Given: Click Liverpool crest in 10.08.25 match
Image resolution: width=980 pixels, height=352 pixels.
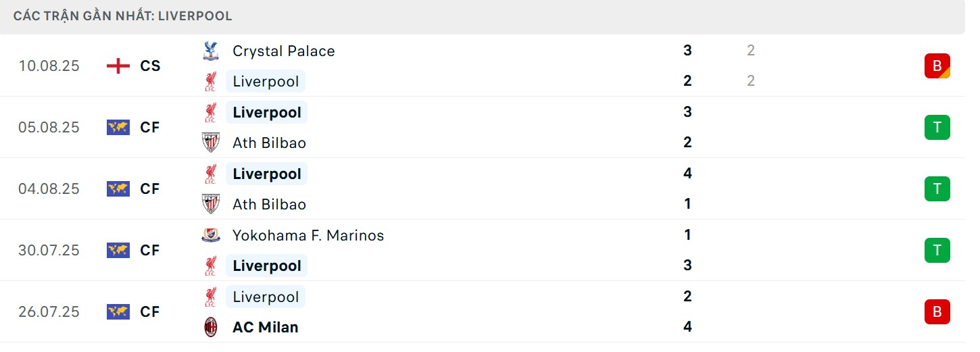Looking at the screenshot, I should coord(211,81).
